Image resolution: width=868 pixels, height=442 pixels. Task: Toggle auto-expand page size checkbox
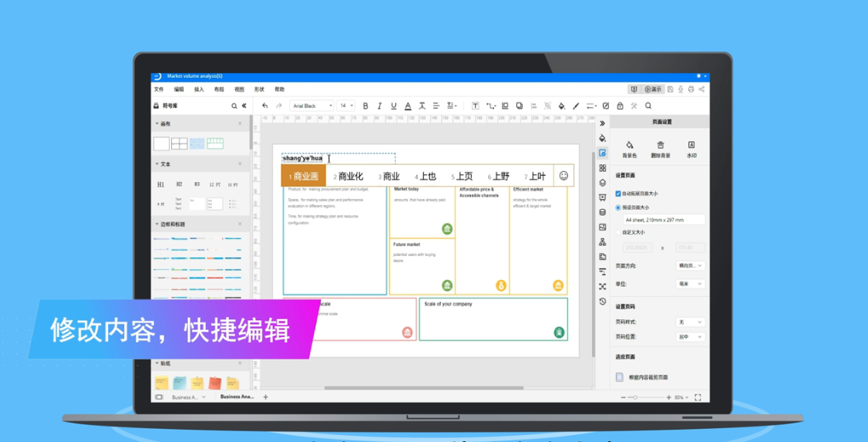point(618,194)
